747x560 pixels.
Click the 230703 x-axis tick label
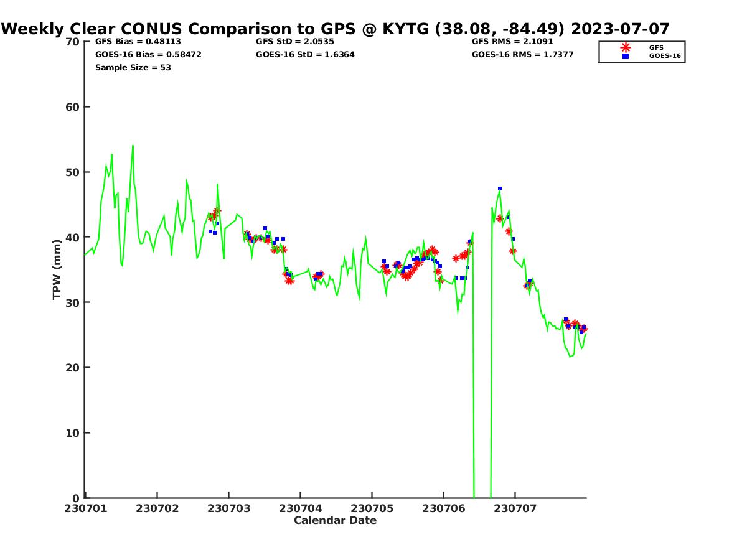228,508
